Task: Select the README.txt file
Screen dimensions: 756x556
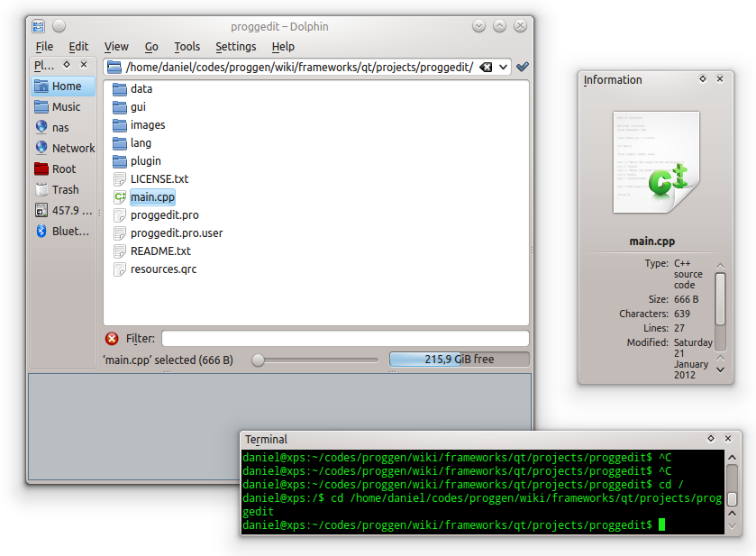Action: coord(159,251)
